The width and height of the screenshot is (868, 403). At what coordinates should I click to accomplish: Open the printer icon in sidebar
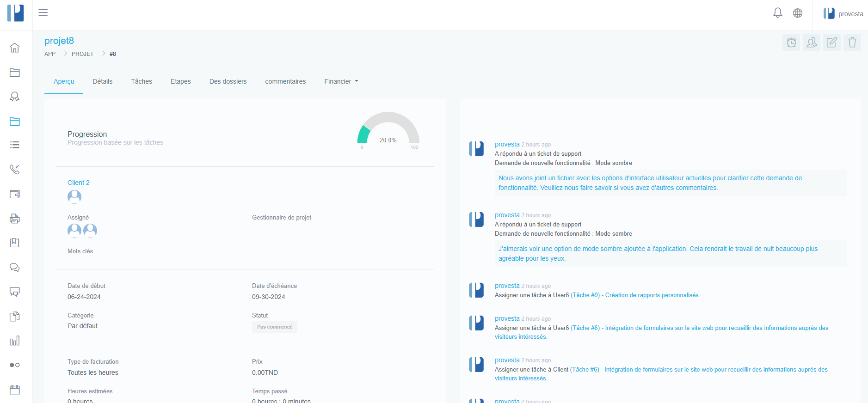pyautogui.click(x=15, y=219)
